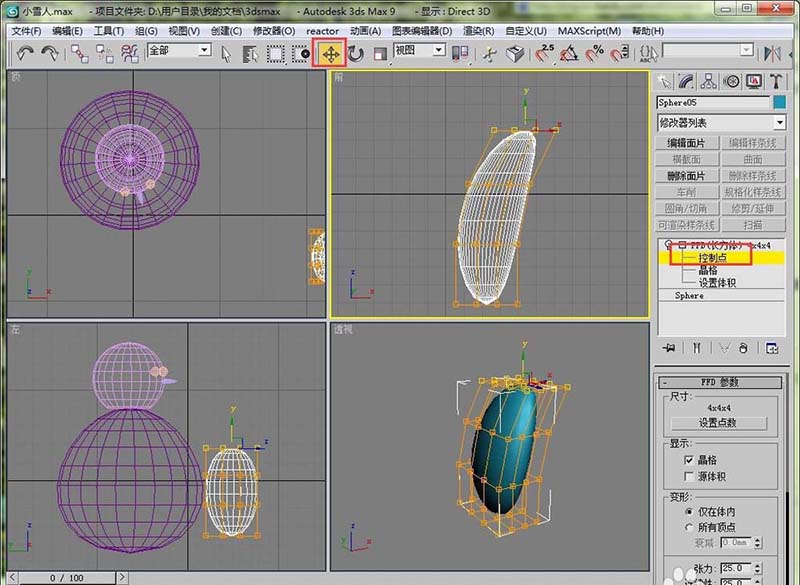The image size is (800, 585).
Task: Open the MAXScript(M) menu
Action: point(589,31)
